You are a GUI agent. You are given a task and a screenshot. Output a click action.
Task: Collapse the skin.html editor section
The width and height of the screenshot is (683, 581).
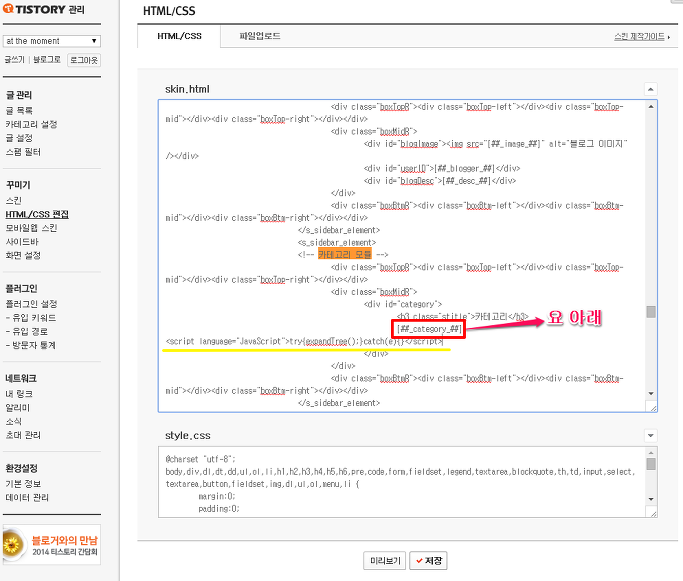pos(650,89)
